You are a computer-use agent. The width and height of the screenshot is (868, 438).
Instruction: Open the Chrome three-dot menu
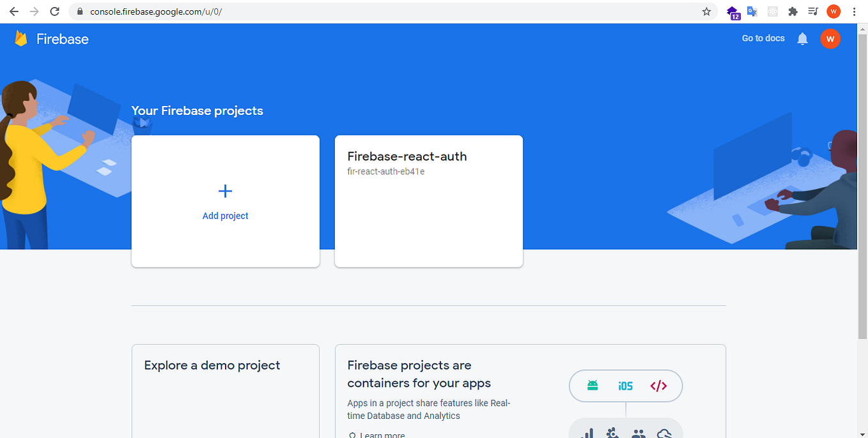coord(855,11)
